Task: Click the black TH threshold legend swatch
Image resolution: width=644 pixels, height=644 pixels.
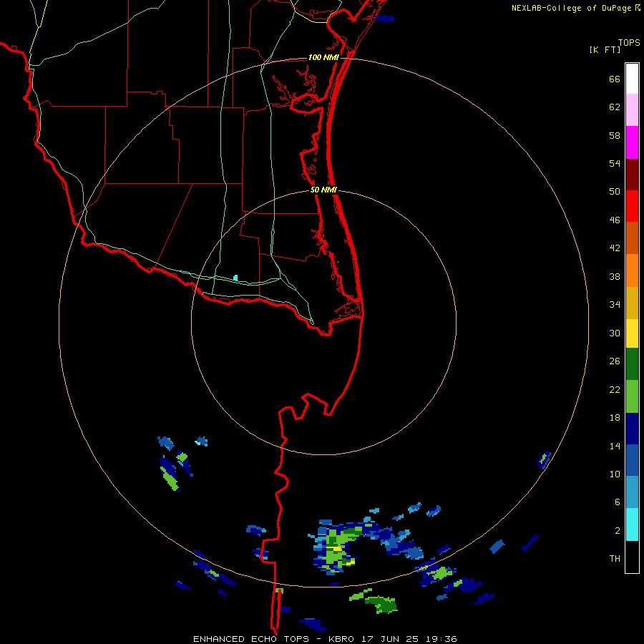Action: (x=632, y=557)
